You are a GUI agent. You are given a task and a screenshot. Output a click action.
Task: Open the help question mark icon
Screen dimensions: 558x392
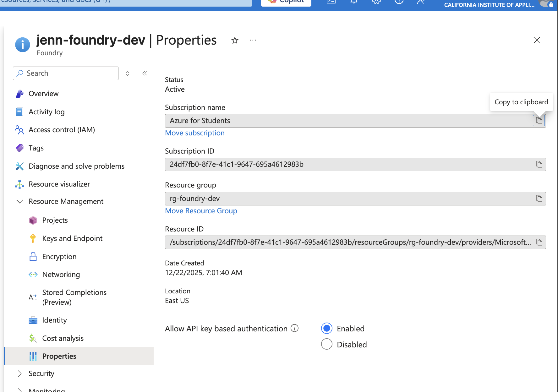399,2
